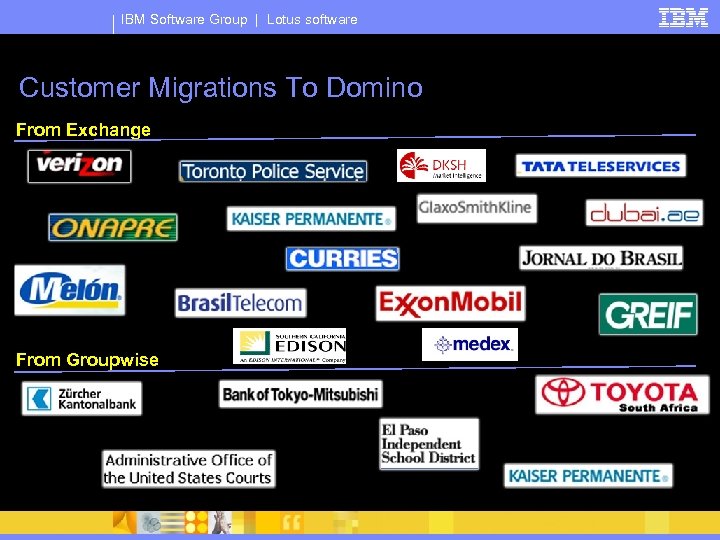Select the Bank of Tokyo-Mitsubishi logo
Image resolution: width=720 pixels, height=540 pixels.
[301, 394]
